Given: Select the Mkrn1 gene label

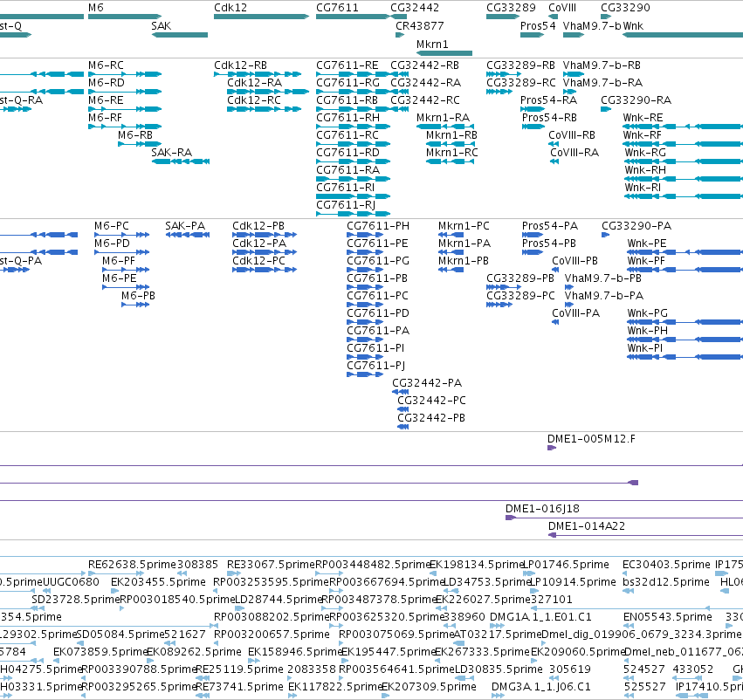Looking at the screenshot, I should coord(432,44).
